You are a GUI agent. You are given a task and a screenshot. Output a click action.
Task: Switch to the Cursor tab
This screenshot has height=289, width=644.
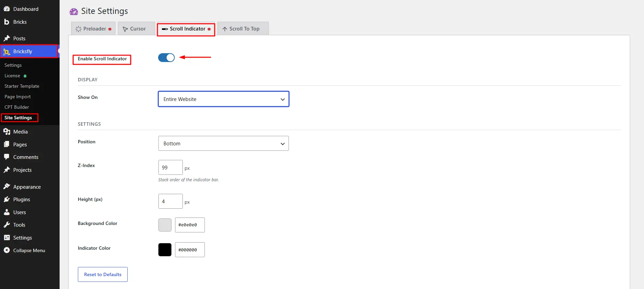136,28
